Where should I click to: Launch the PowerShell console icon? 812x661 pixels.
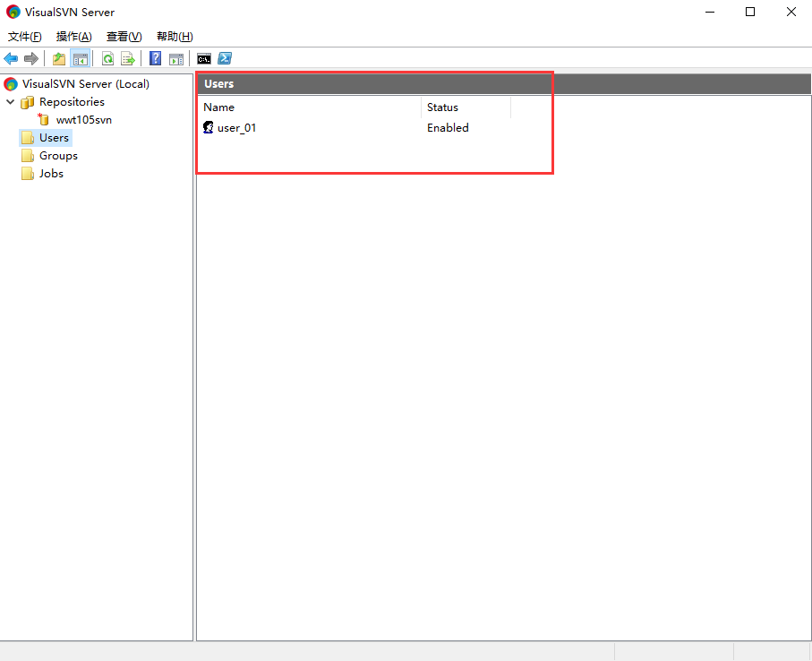pos(226,59)
